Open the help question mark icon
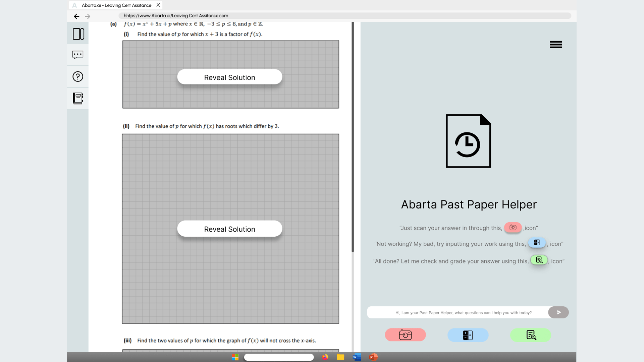Image resolution: width=644 pixels, height=362 pixels. pyautogui.click(x=78, y=76)
